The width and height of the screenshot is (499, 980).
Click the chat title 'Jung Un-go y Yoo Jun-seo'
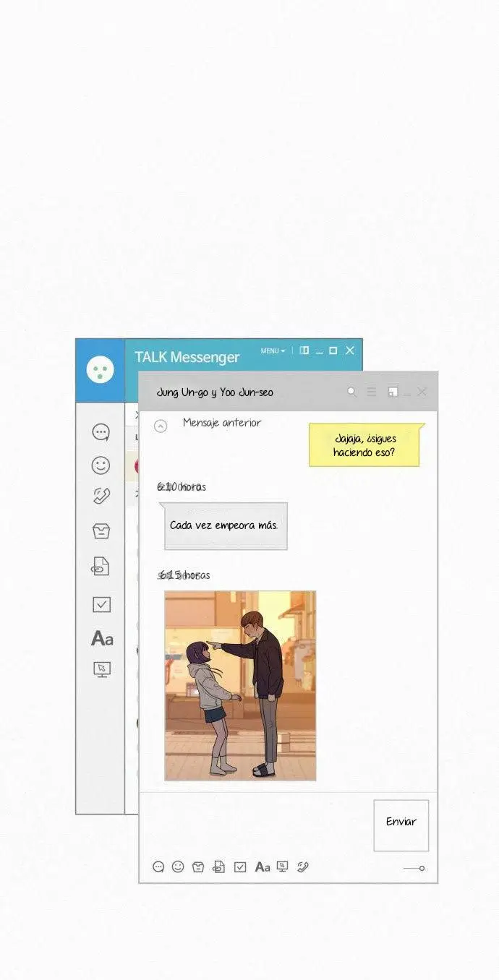(x=215, y=392)
